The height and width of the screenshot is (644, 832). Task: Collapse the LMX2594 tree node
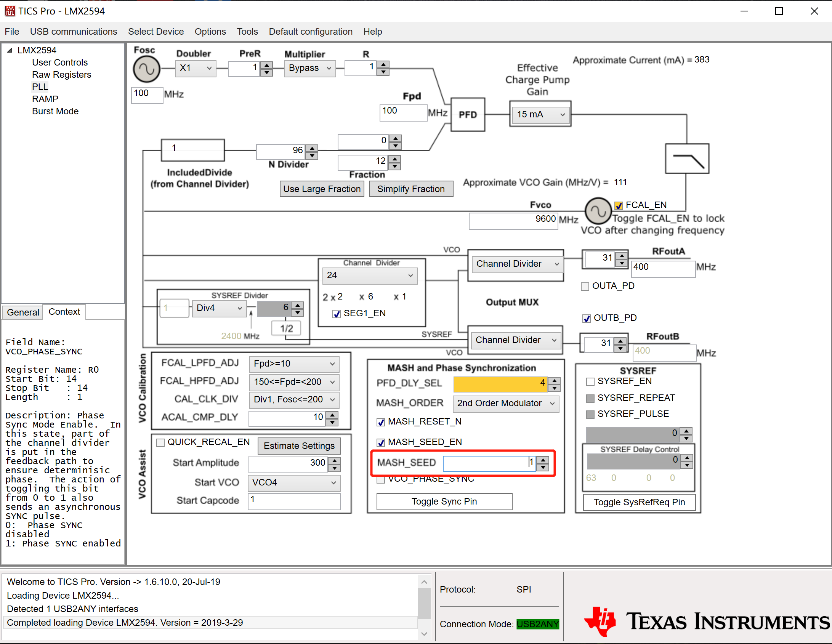pos(10,50)
